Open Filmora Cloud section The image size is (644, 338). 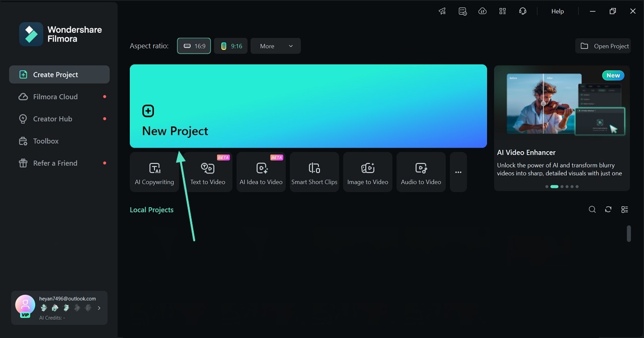pyautogui.click(x=59, y=97)
